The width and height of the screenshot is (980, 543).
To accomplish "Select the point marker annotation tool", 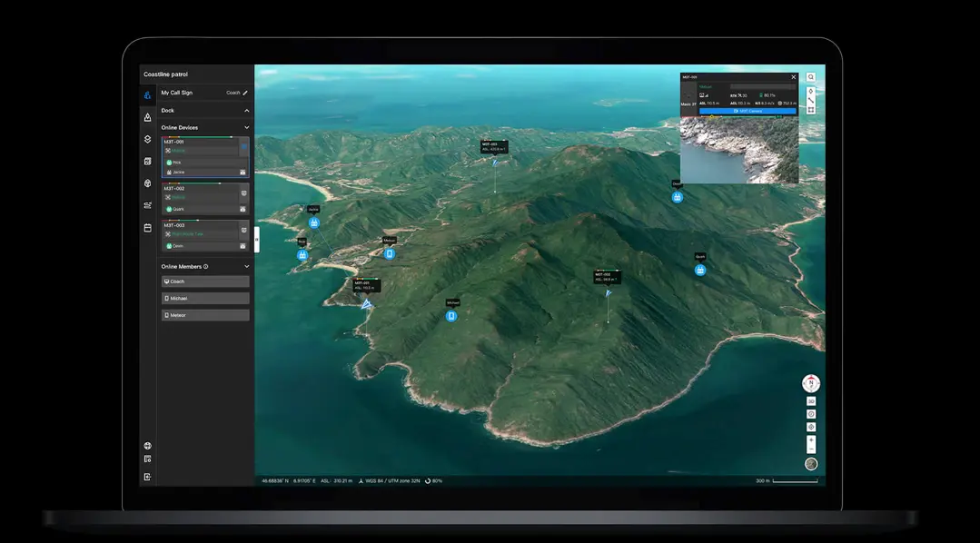I will [x=810, y=91].
